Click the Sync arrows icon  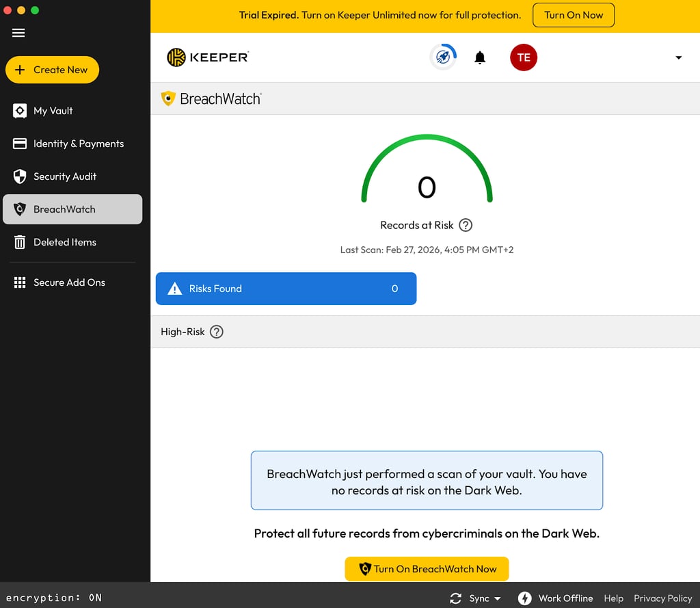click(x=455, y=598)
